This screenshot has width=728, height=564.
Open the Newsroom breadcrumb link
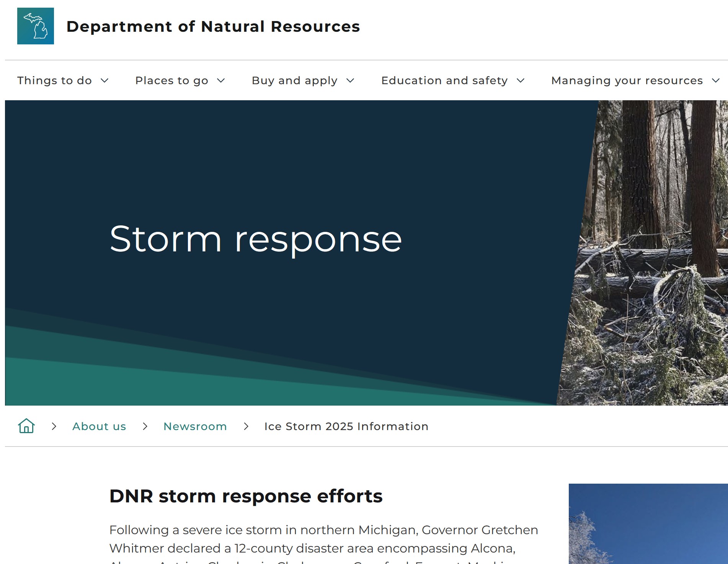tap(195, 426)
